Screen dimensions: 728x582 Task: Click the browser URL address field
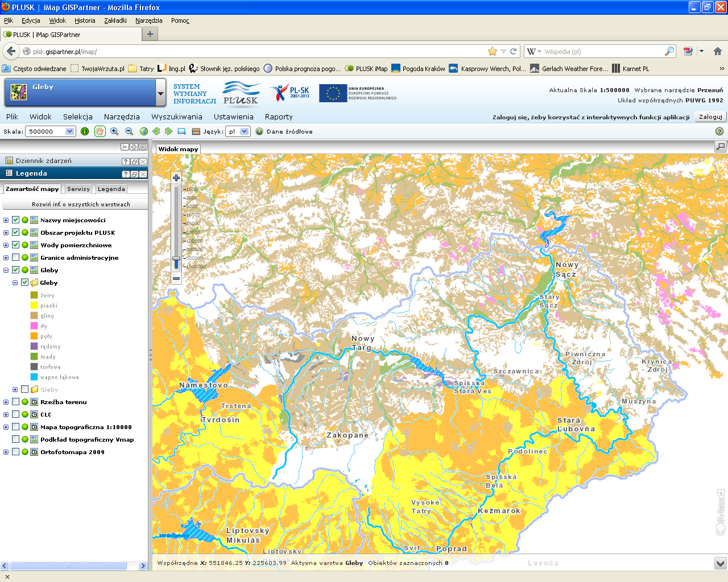[258, 51]
